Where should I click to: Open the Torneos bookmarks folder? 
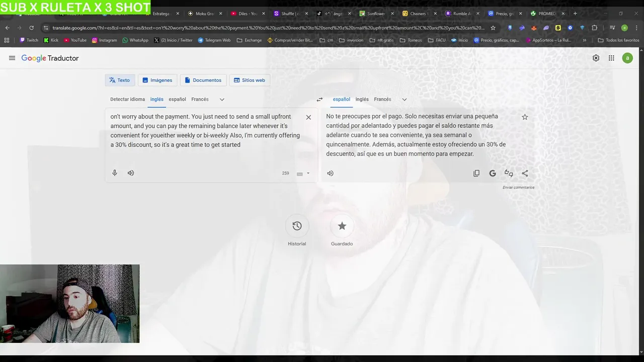click(411, 40)
